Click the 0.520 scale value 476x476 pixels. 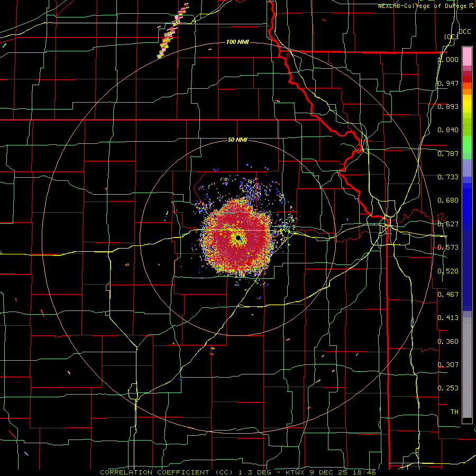click(x=448, y=271)
